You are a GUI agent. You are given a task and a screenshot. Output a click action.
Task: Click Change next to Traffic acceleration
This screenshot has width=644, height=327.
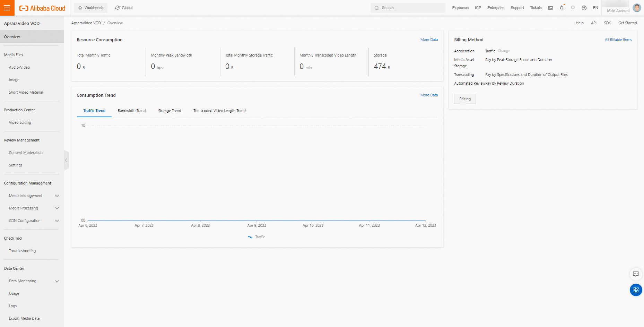[504, 51]
